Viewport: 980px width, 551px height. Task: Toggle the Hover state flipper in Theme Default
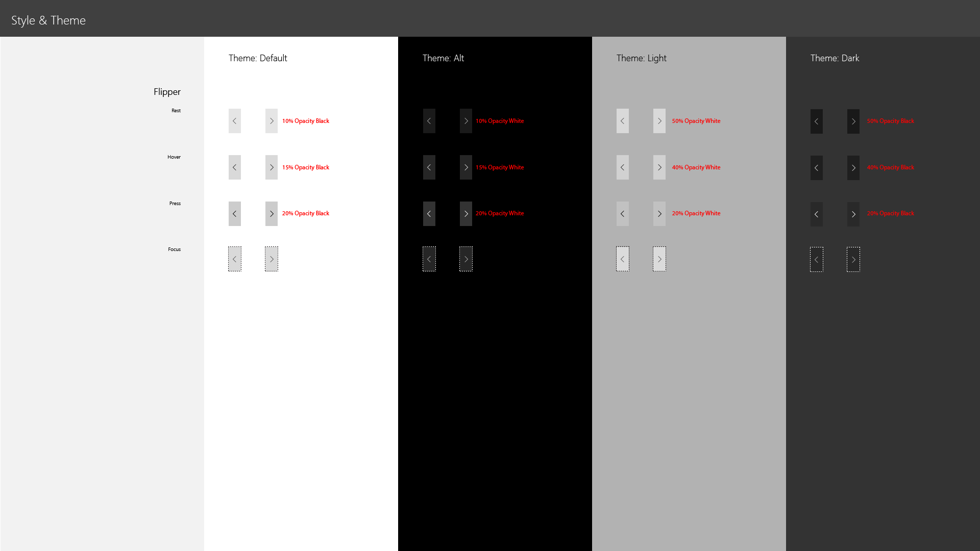click(271, 167)
